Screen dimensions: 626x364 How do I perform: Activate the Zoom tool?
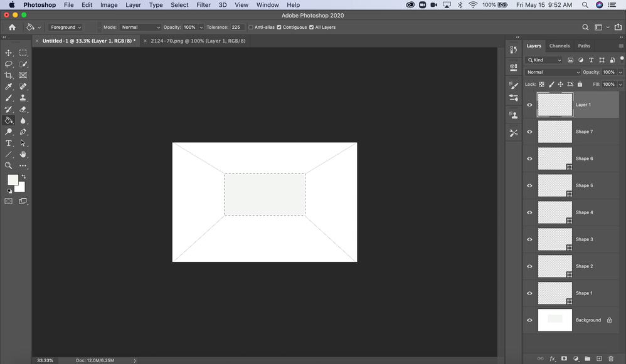9,165
